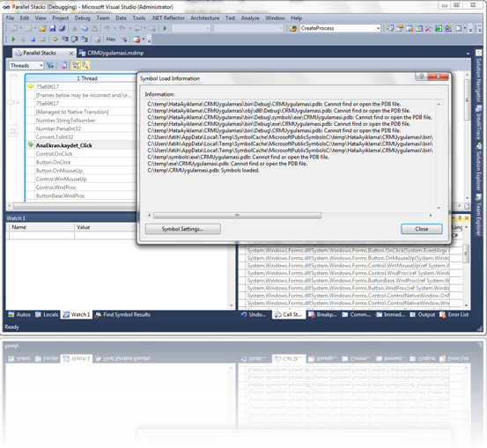Click the Breakpoints window icon in Debug toolbar
Image resolution: width=487 pixels, height=448 pixels.
(136, 40)
